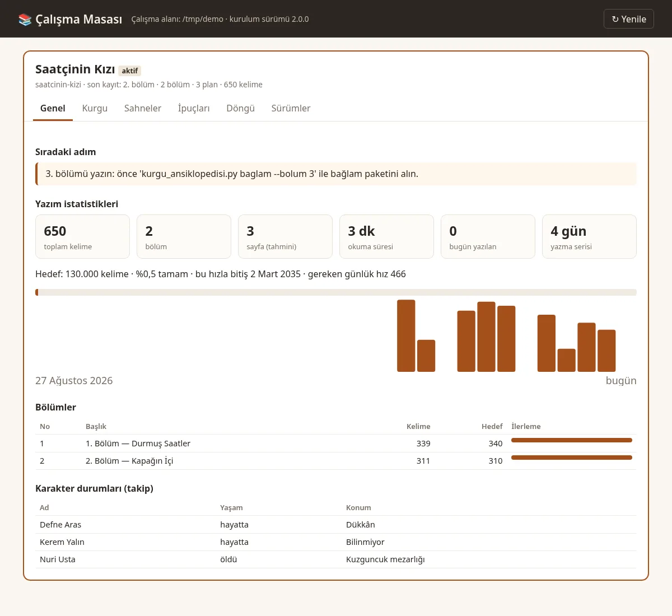Click the 'bugün' chart end label
This screenshot has height=616, width=672.
621,381
